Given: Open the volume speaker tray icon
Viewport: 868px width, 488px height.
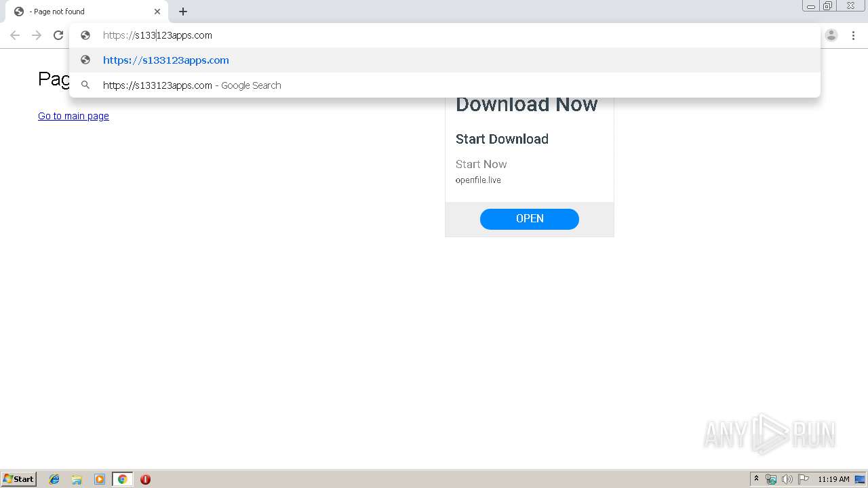Looking at the screenshot, I should point(787,479).
